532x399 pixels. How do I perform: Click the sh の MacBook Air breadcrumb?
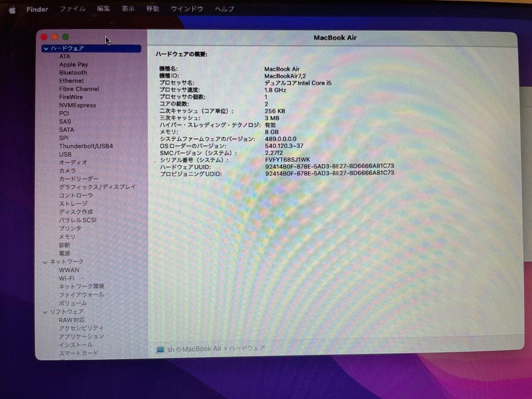tap(194, 349)
